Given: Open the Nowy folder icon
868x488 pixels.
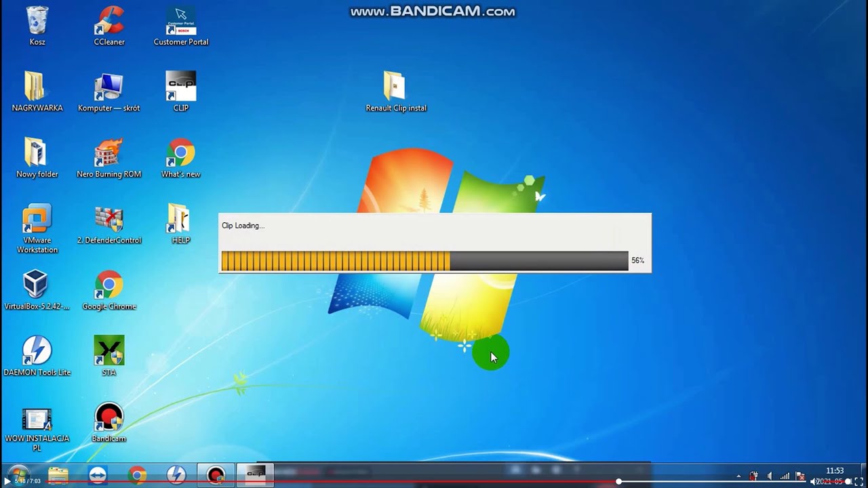Looking at the screenshot, I should pyautogui.click(x=37, y=158).
